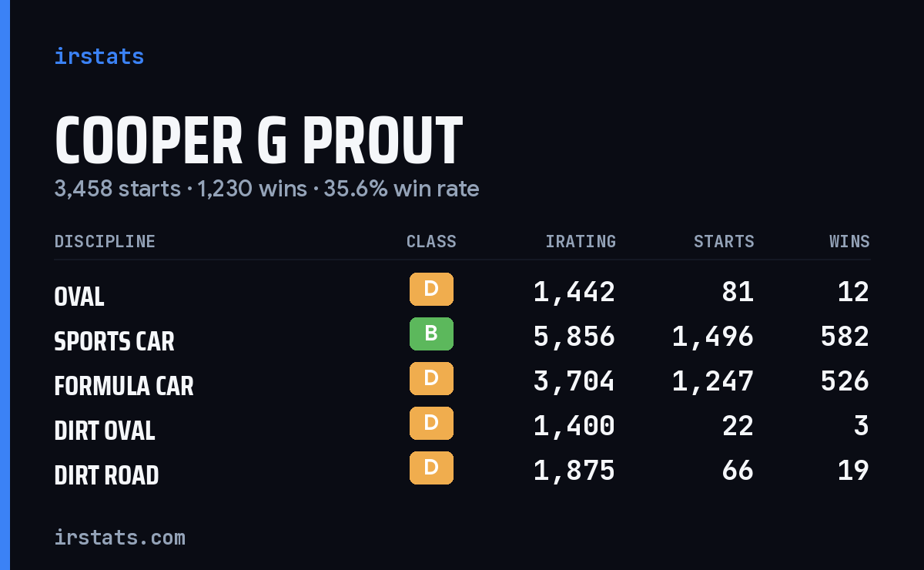
Task: Sort by the Discipline column header
Action: point(105,242)
